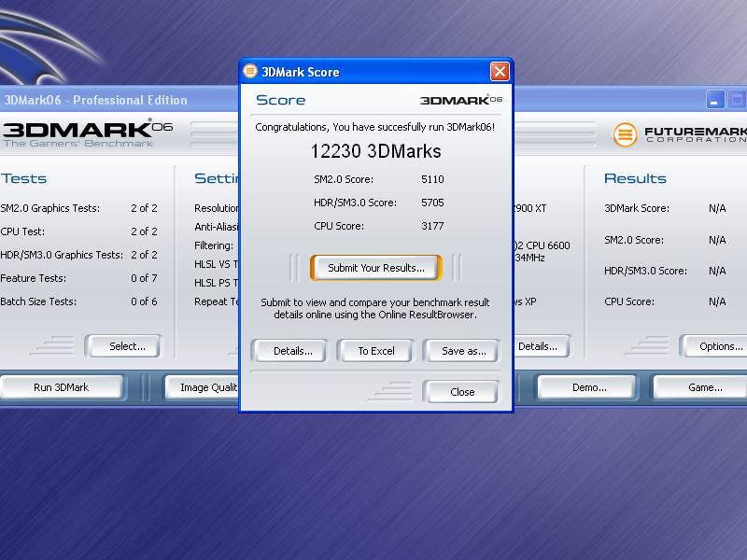Click 'SM2.0 Graphics Tests:' label in Tests
The width and height of the screenshot is (747, 560).
pos(50,208)
